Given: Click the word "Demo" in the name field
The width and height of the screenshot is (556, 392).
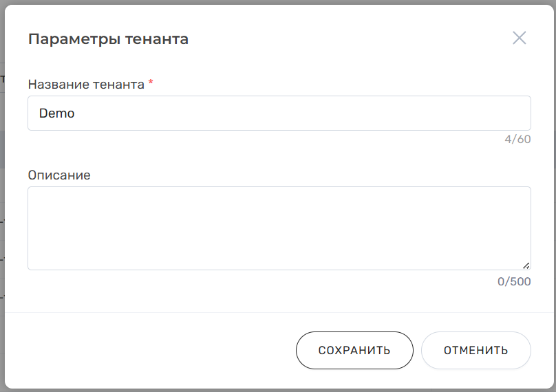Looking at the screenshot, I should point(56,113).
